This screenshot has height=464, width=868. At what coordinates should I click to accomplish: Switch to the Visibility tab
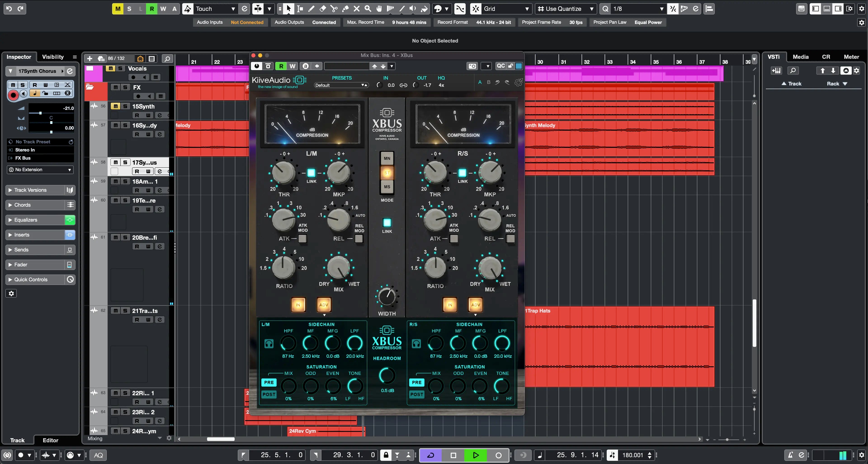tap(53, 57)
